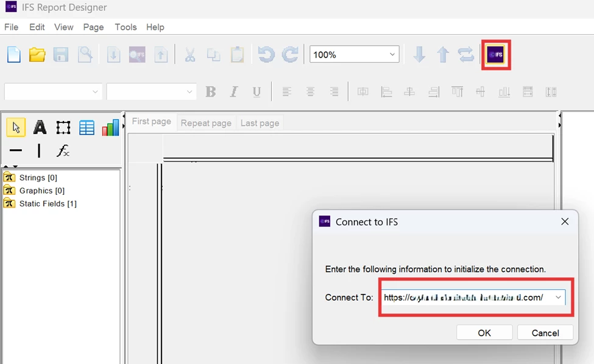
Task: Click the Cut scissors icon
Action: click(190, 55)
